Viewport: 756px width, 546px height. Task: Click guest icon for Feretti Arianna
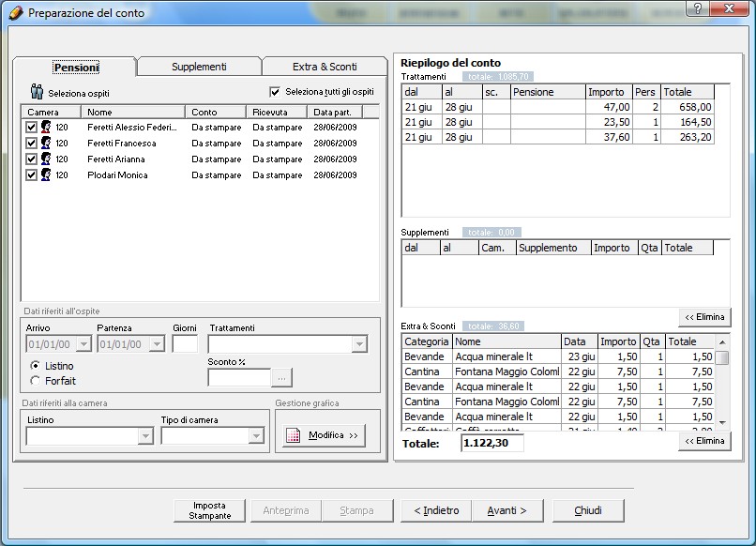coord(46,159)
